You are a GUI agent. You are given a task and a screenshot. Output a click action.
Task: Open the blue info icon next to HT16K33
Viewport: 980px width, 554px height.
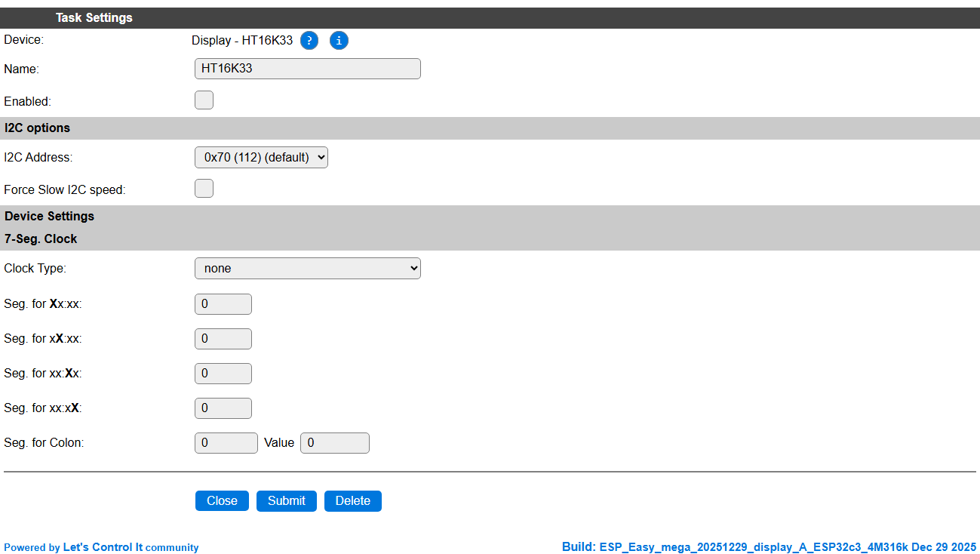point(339,41)
